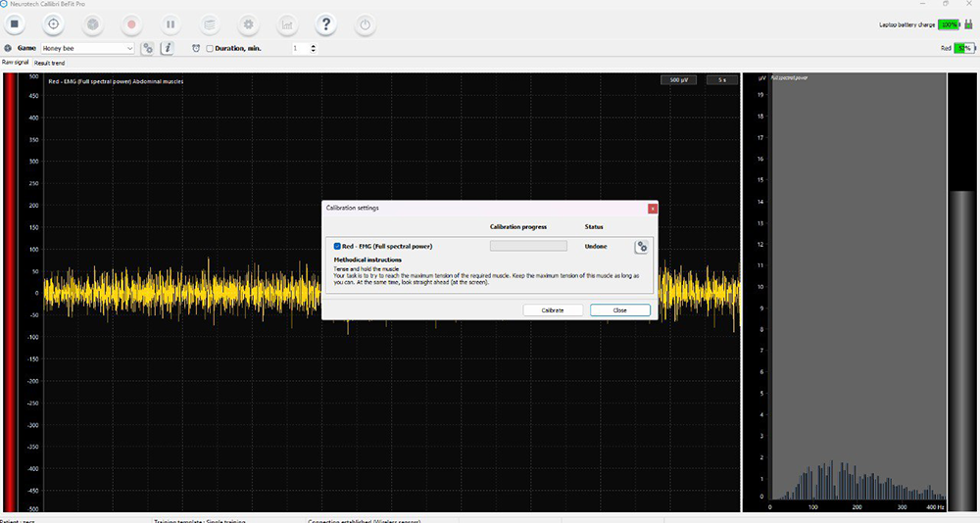
Task: Enable the Duration, min. checkbox
Action: point(209,48)
